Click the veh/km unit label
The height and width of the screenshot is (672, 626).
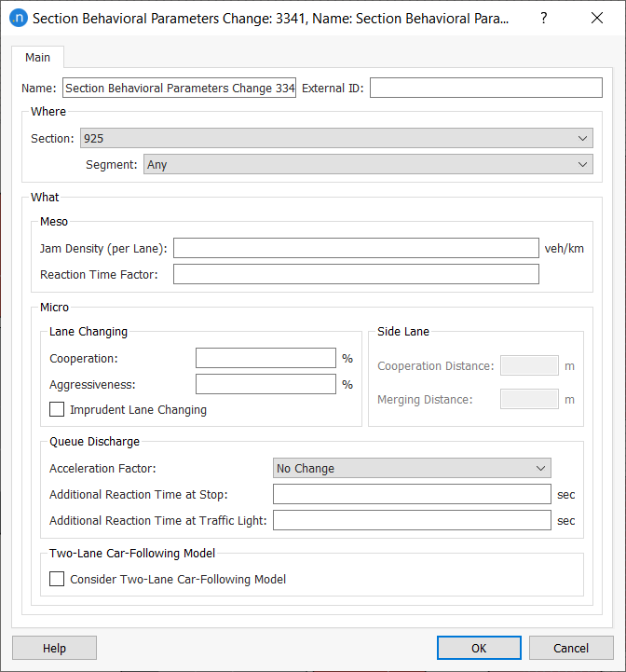pyautogui.click(x=564, y=249)
